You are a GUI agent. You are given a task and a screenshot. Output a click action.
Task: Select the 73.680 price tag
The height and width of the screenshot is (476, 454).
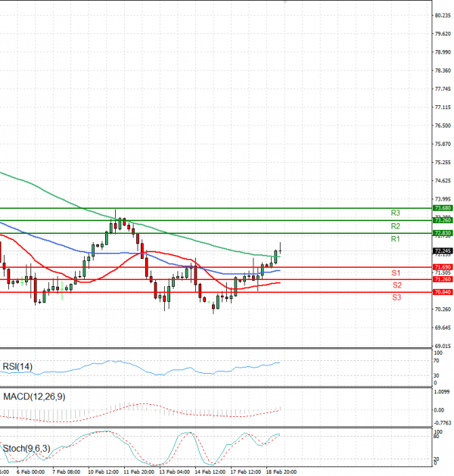(443, 208)
